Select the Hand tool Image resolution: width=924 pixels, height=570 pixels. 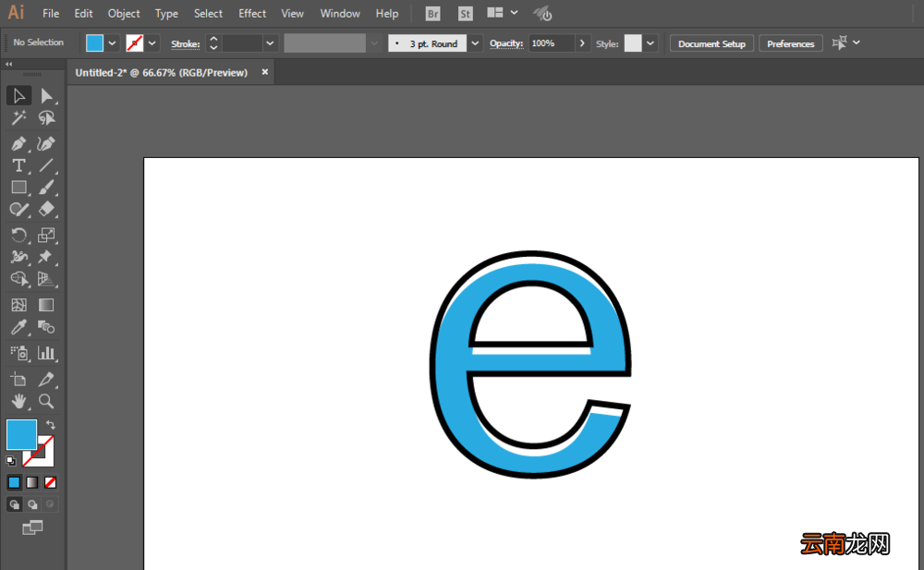(18, 402)
